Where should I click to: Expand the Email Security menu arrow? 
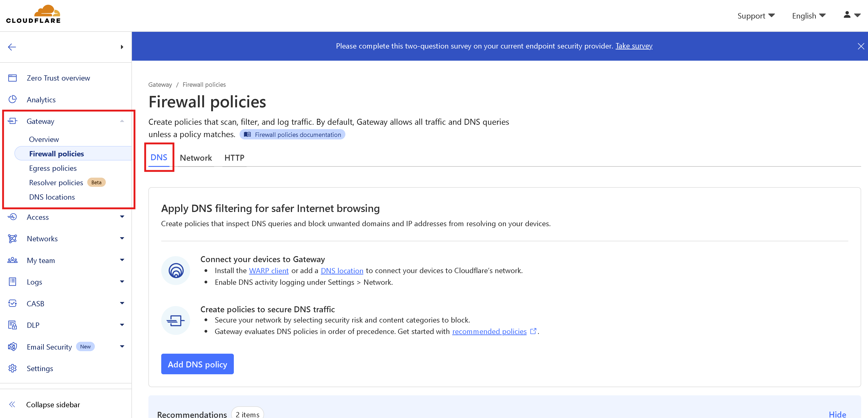pos(122,346)
